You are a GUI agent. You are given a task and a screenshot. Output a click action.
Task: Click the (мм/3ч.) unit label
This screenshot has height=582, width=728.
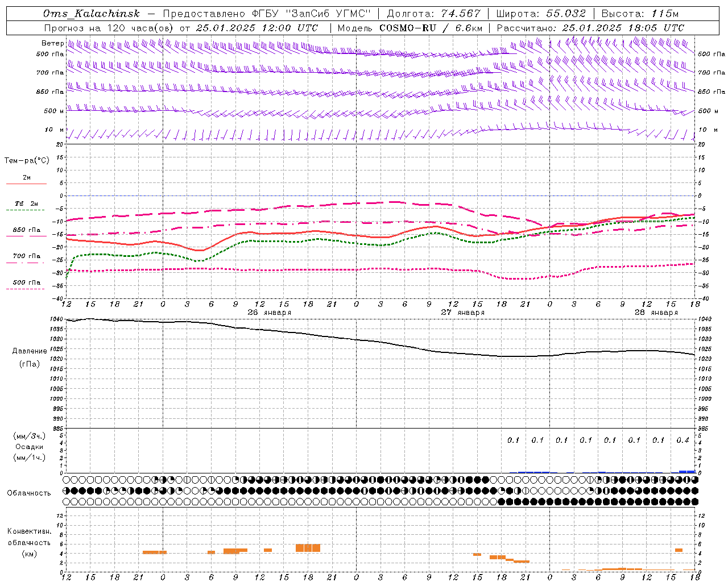point(30,436)
